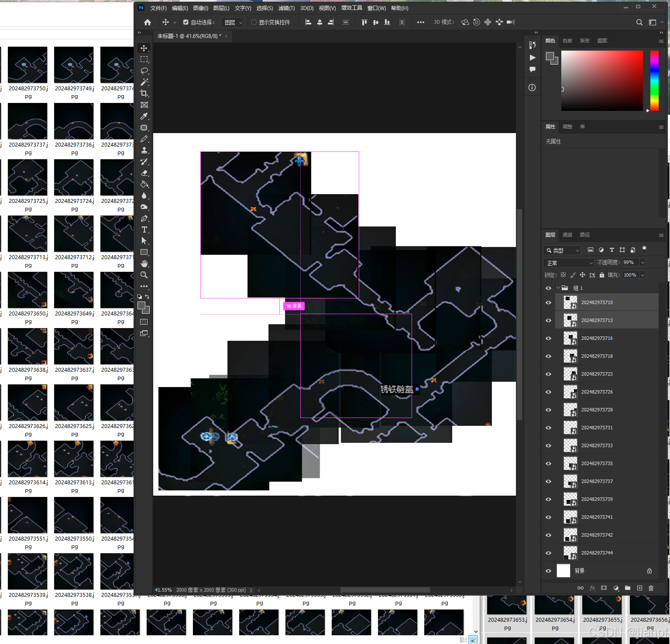Open the Layers panel menu
Viewport: 670px width, 644px height.
(661, 235)
